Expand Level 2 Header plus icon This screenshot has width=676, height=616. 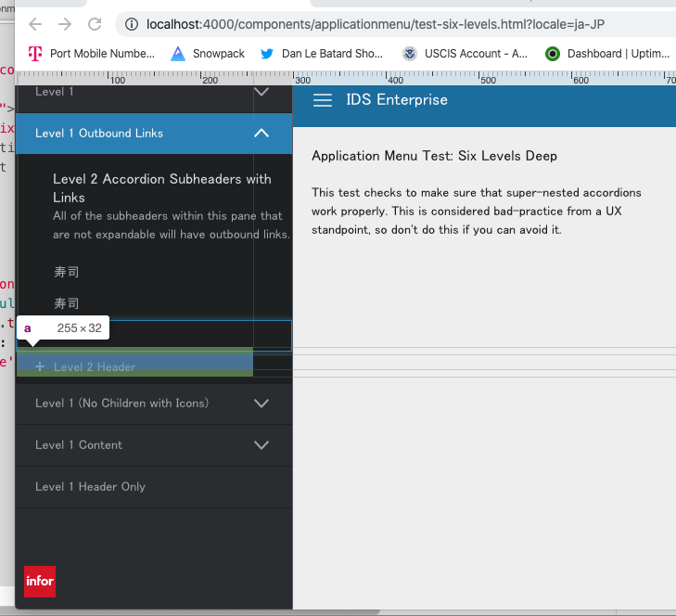40,366
